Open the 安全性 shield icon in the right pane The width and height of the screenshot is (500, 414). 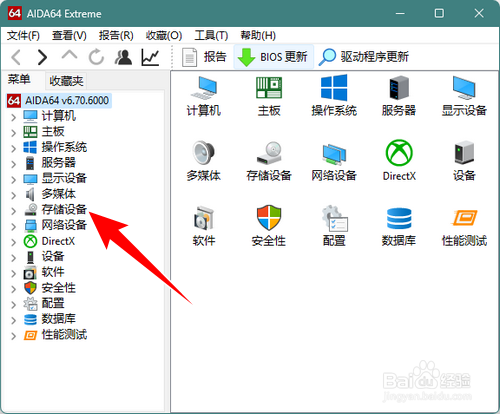pos(269,226)
